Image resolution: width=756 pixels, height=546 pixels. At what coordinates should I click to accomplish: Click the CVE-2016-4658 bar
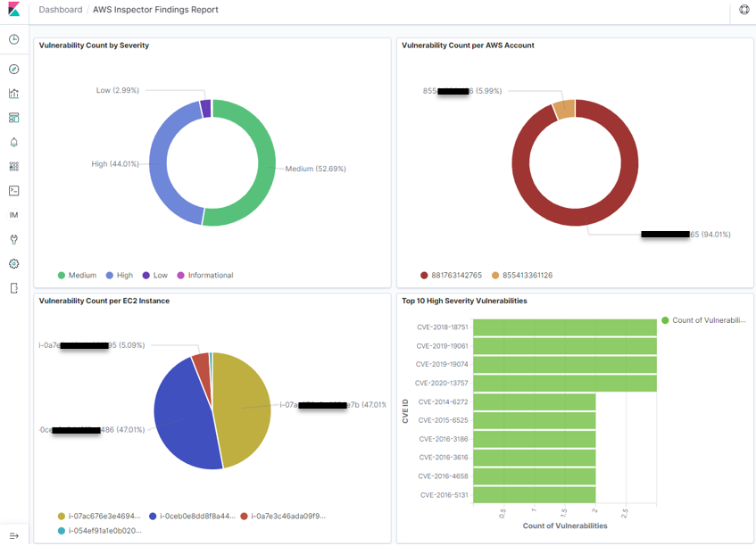[x=535, y=476]
